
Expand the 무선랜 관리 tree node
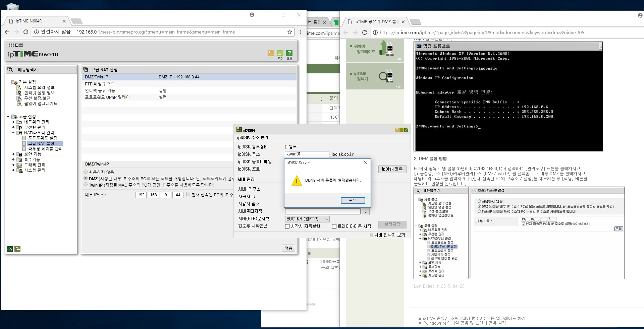pos(13,127)
